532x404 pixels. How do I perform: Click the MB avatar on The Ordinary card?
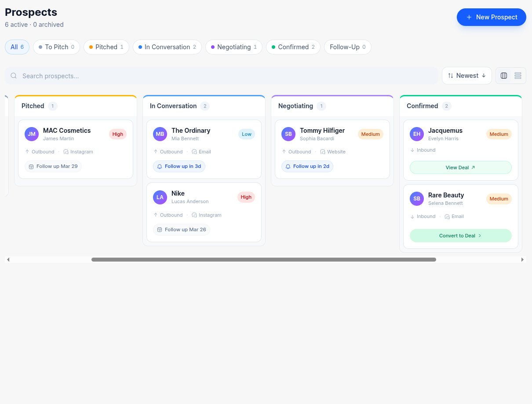point(160,134)
